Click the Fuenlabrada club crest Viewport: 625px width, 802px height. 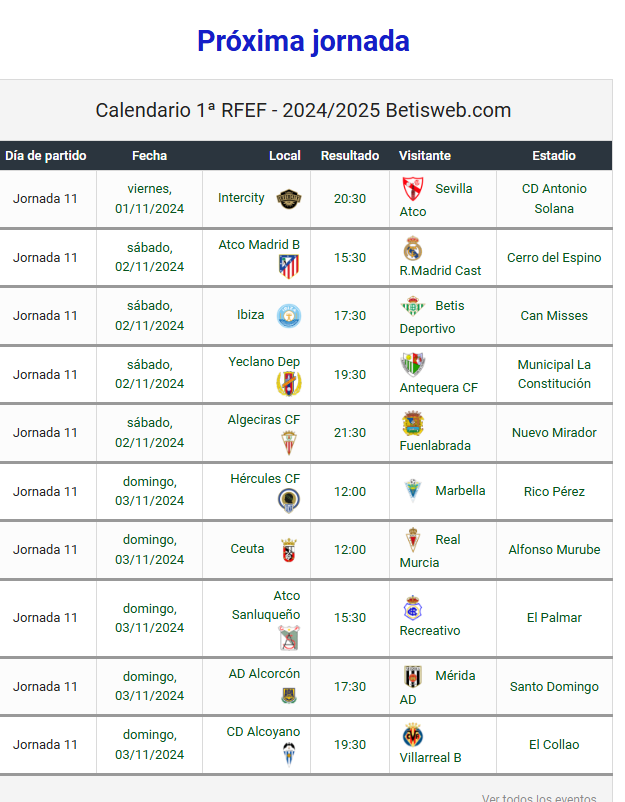coord(413,423)
